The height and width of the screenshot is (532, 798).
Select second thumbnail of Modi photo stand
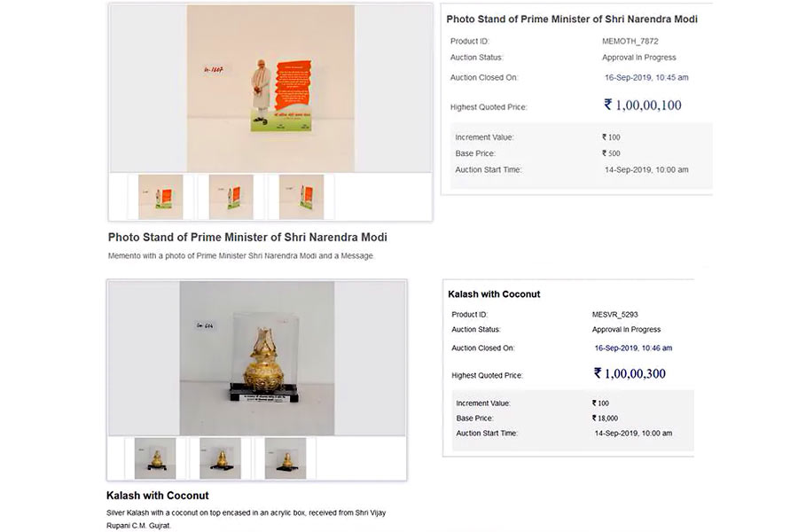click(x=231, y=197)
